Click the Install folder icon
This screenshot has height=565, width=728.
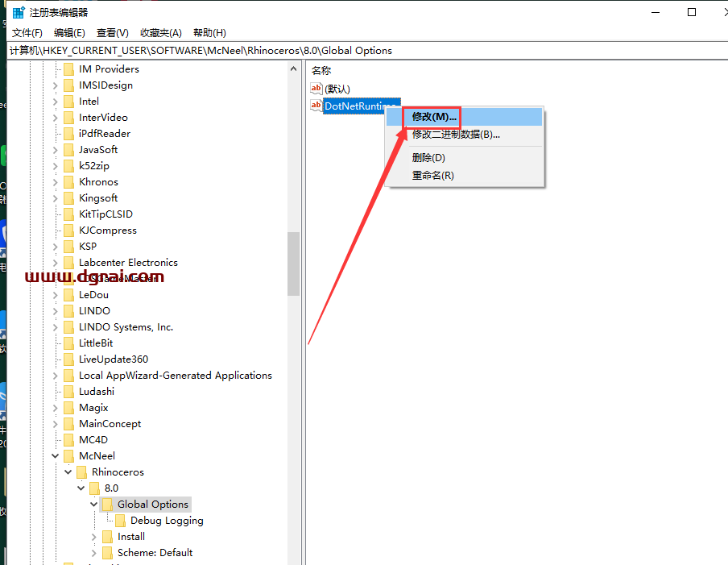coord(107,537)
